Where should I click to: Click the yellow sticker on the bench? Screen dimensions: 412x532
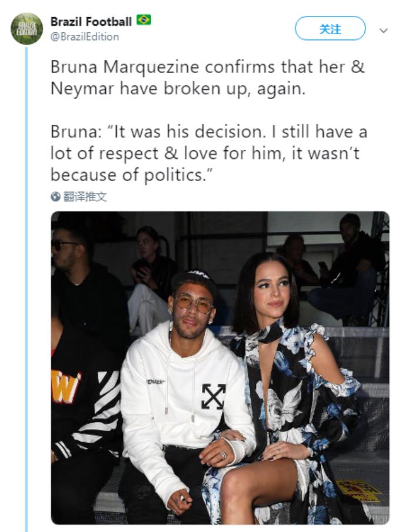click(361, 489)
